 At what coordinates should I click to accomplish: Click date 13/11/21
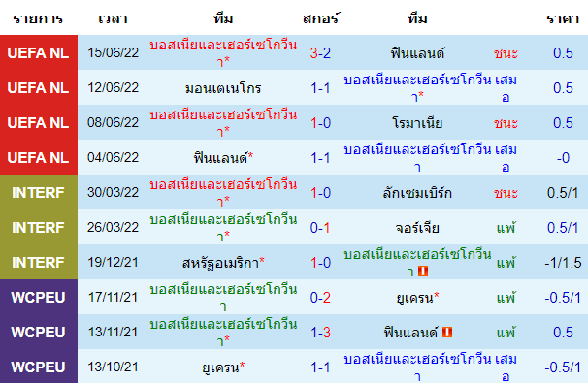coord(113,332)
